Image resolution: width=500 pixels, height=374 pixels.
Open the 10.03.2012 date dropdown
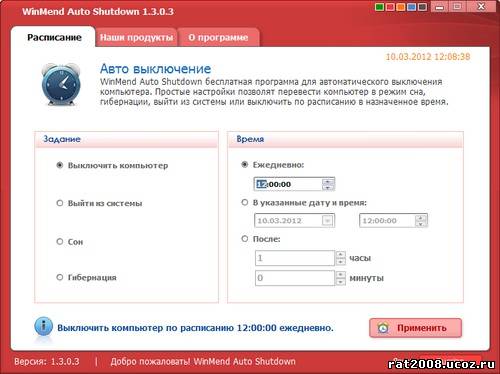(327, 221)
